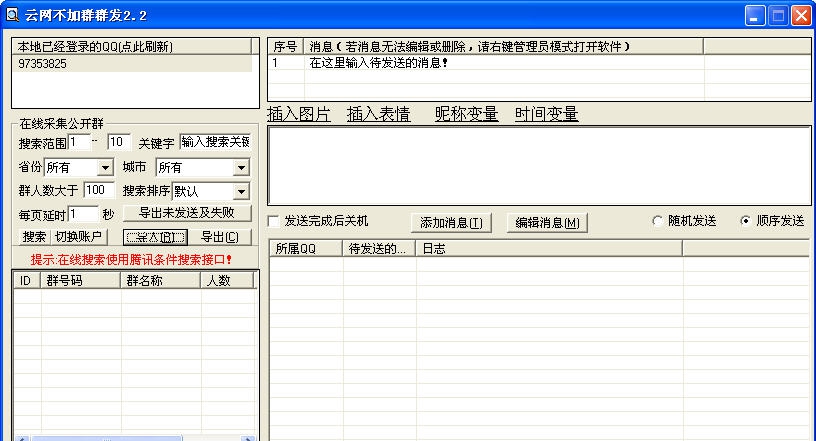Click the large message editing text area
This screenshot has height=441, width=816.
pyautogui.click(x=539, y=166)
